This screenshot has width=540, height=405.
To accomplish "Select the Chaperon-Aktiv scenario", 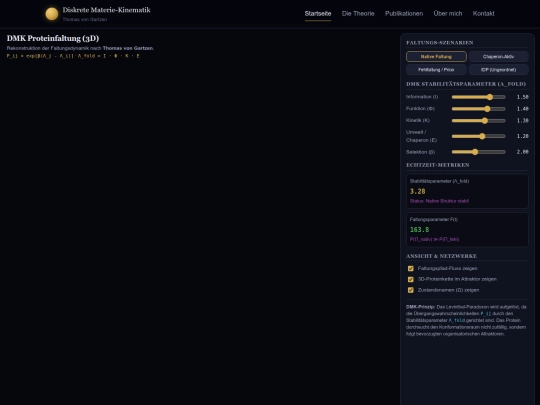I will pyautogui.click(x=498, y=56).
